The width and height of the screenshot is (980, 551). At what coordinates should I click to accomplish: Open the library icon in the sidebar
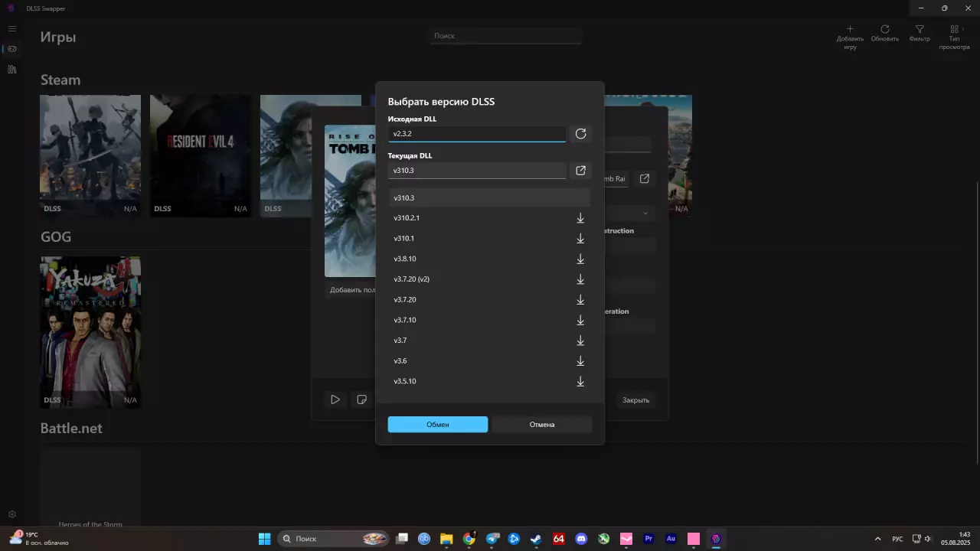pos(12,70)
